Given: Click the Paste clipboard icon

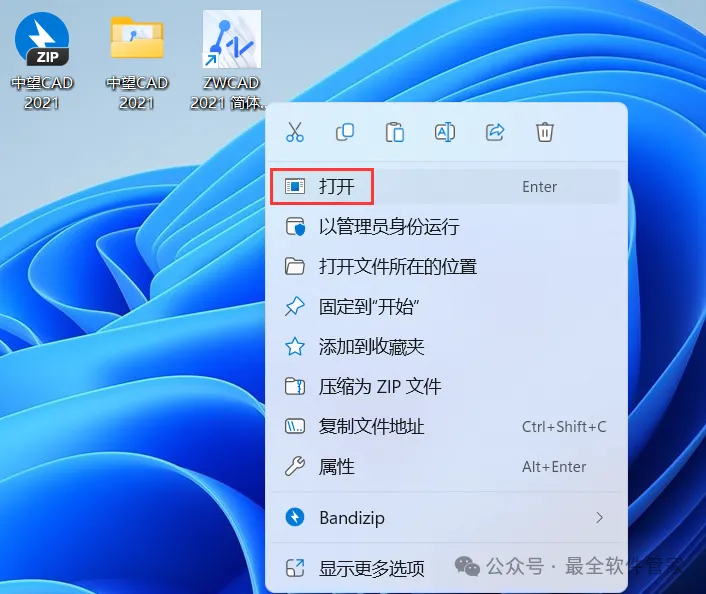Looking at the screenshot, I should [395, 132].
